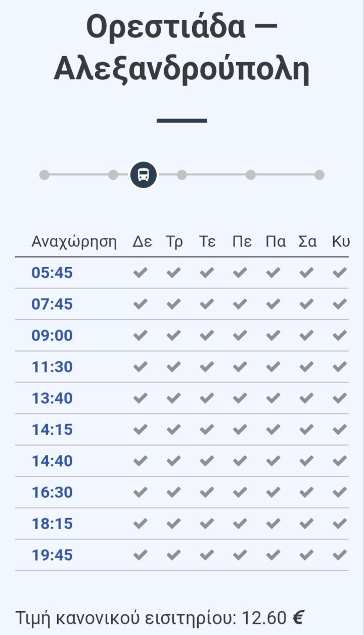Click the route stop dot just after the bus icon
The height and width of the screenshot is (635, 364).
182,175
